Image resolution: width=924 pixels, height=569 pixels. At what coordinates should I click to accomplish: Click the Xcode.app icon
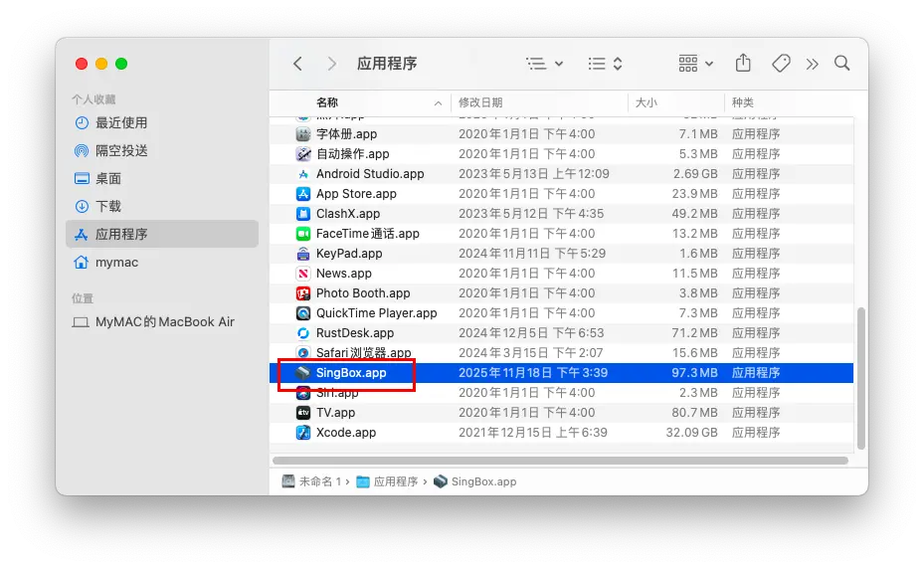303,433
